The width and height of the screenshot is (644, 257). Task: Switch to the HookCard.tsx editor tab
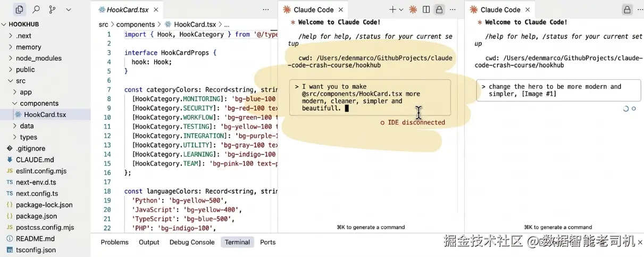pos(128,10)
